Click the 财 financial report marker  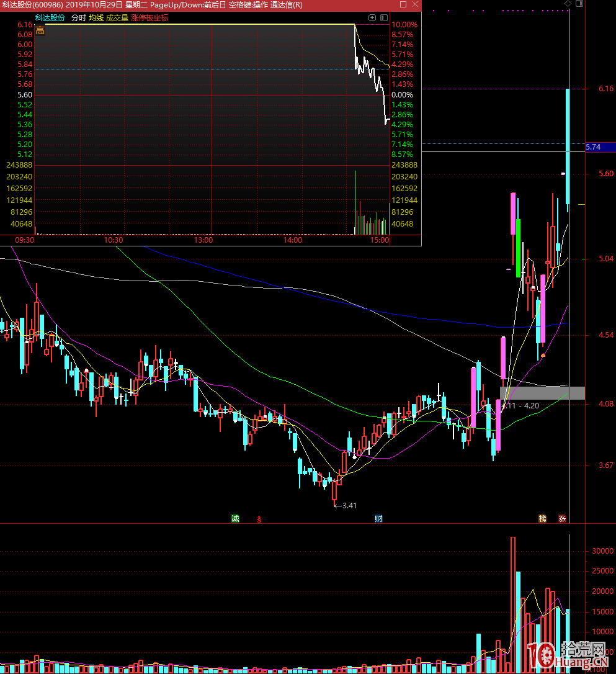[x=378, y=518]
